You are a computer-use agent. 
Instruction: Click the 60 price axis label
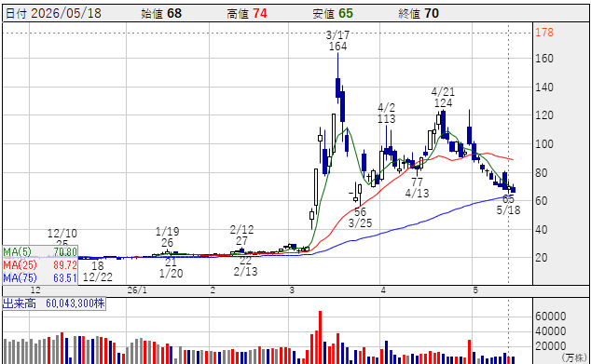[542, 201]
